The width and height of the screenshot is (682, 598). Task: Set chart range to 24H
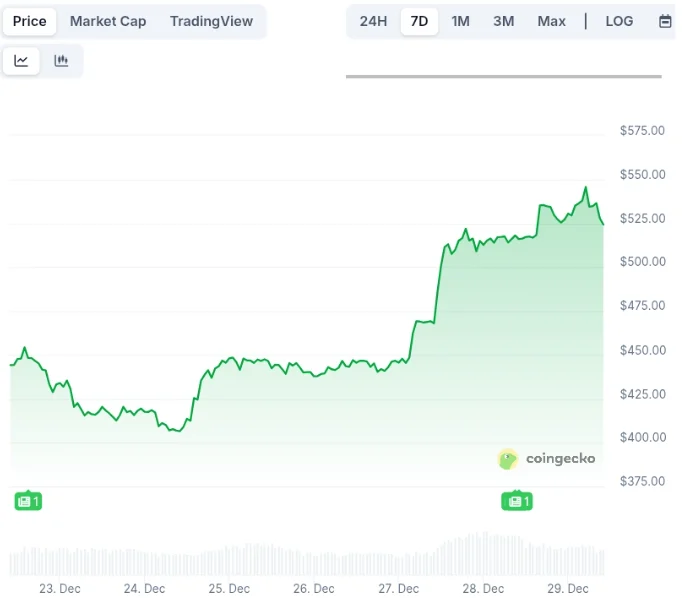(373, 21)
